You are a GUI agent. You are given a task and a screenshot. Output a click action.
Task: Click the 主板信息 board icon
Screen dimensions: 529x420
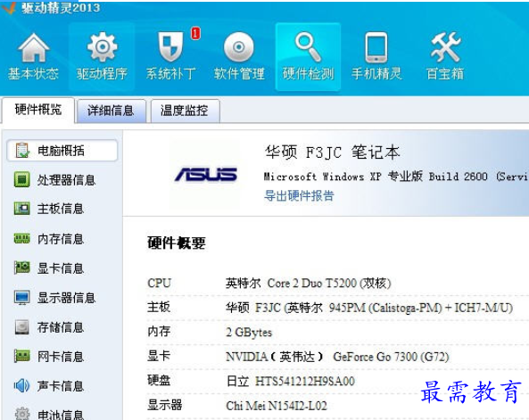point(22,209)
